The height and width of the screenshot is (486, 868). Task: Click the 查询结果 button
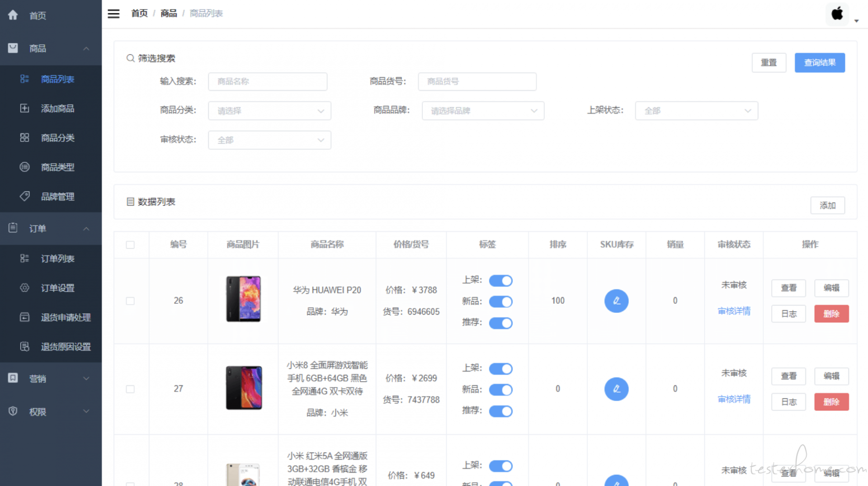820,62
